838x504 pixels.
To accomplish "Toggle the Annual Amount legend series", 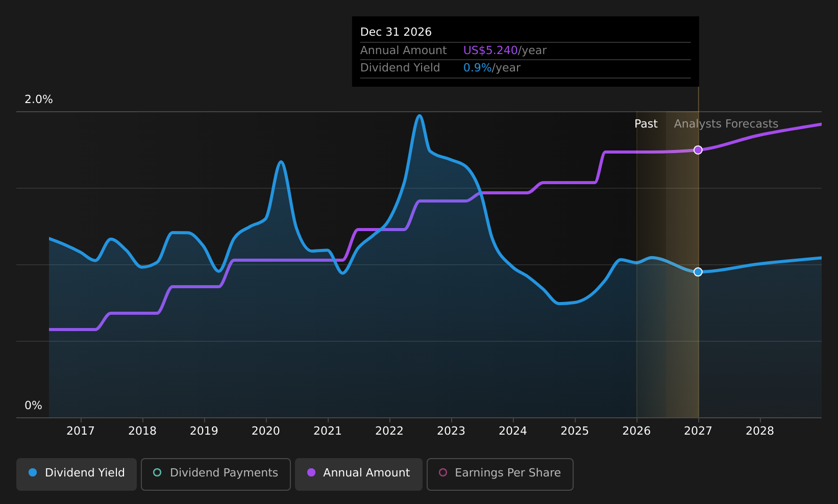I will point(358,474).
